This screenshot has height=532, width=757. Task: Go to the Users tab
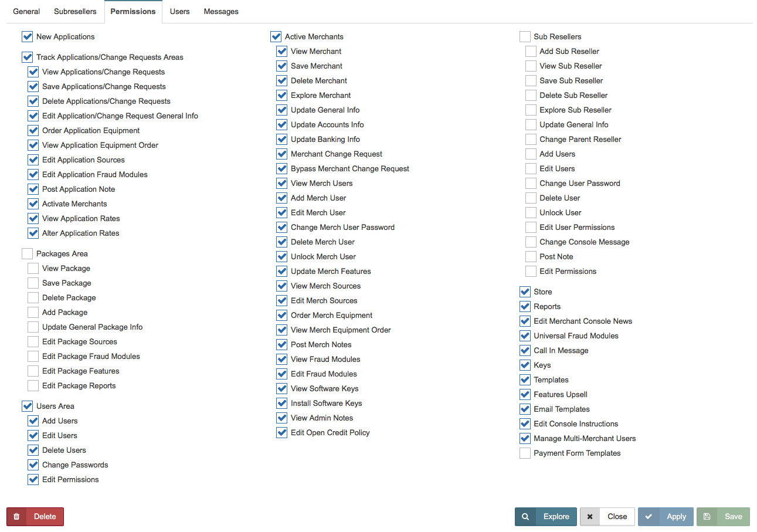coord(179,11)
